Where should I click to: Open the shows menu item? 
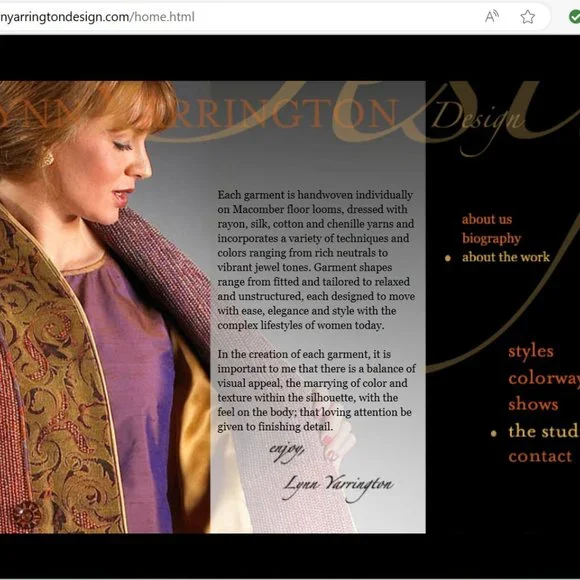533,404
